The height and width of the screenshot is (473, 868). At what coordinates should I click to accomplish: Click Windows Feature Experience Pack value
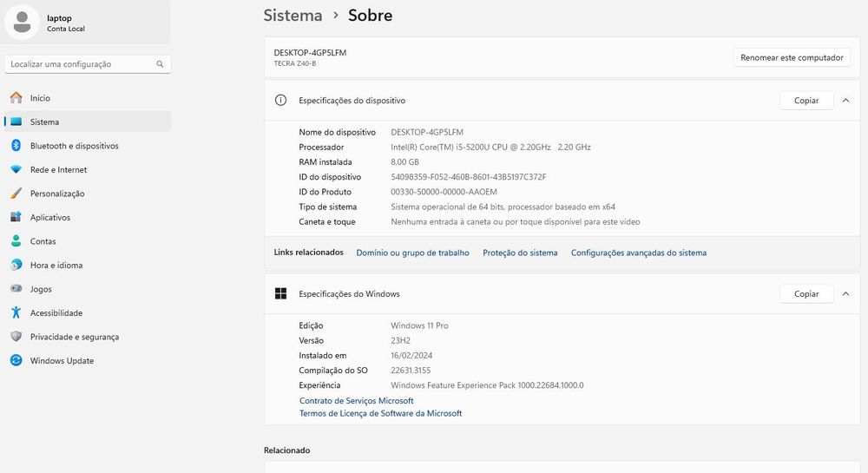click(487, 385)
